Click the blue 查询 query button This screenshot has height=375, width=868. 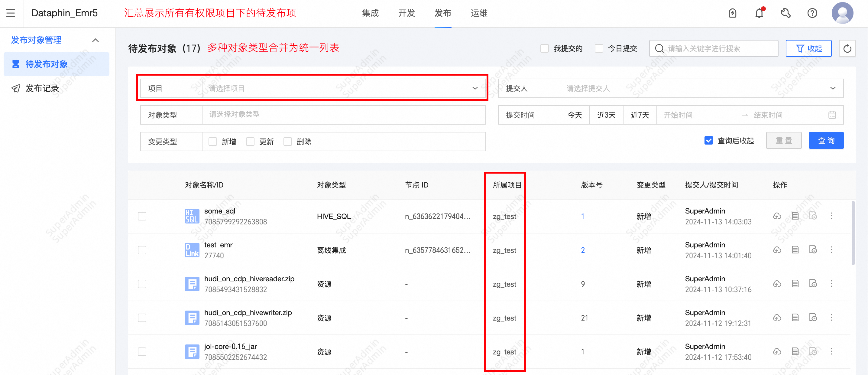click(826, 140)
